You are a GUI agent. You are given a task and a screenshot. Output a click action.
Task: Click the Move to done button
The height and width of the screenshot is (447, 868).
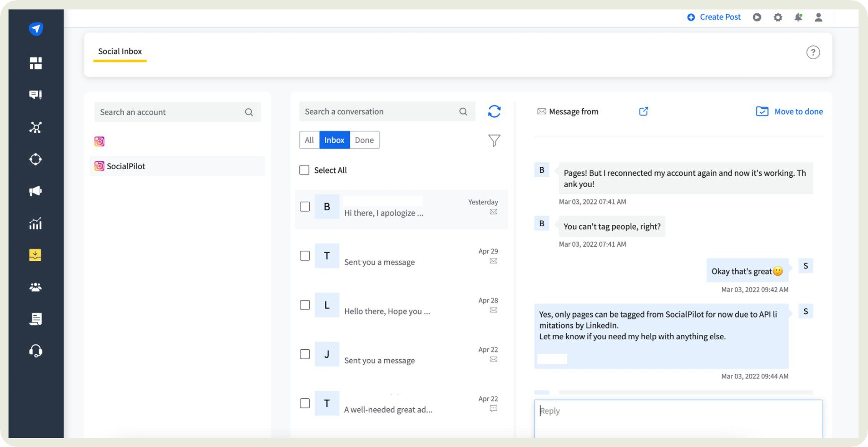(788, 112)
